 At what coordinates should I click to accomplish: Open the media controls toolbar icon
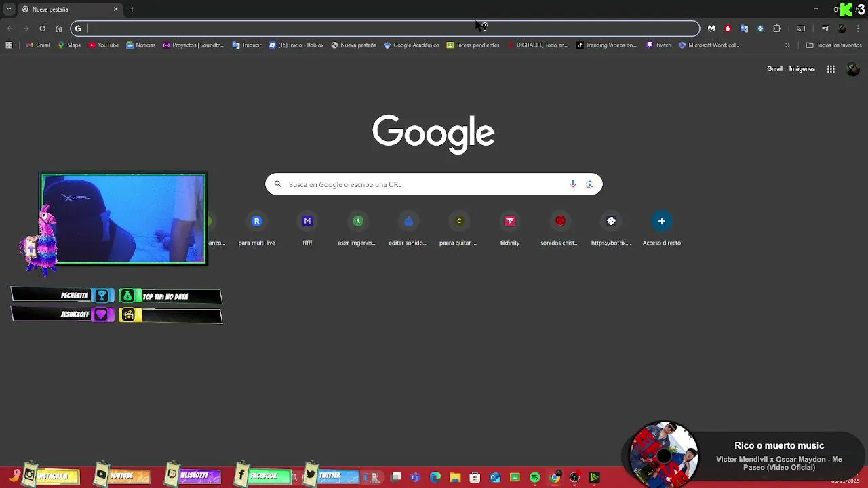pyautogui.click(x=825, y=28)
